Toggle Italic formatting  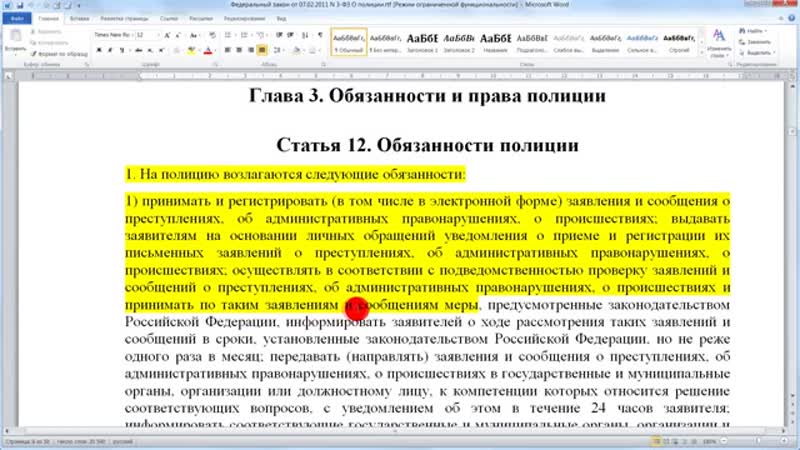(110, 50)
